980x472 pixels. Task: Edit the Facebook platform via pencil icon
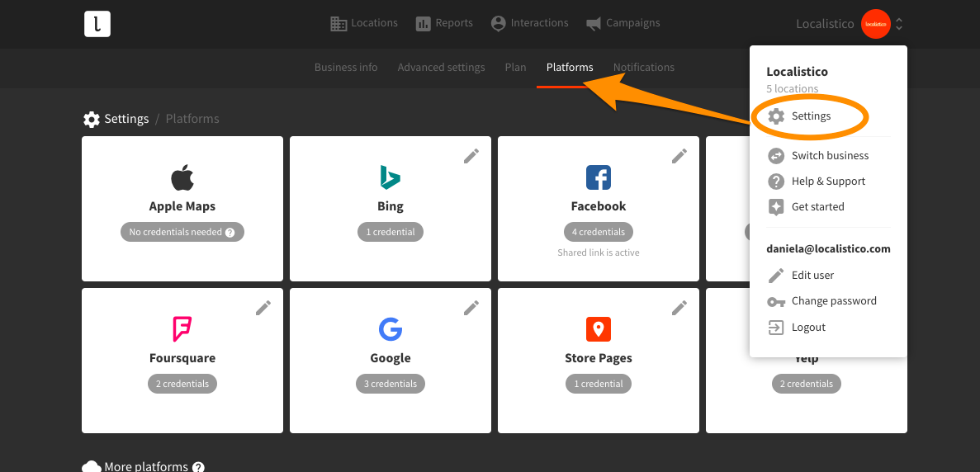click(679, 156)
